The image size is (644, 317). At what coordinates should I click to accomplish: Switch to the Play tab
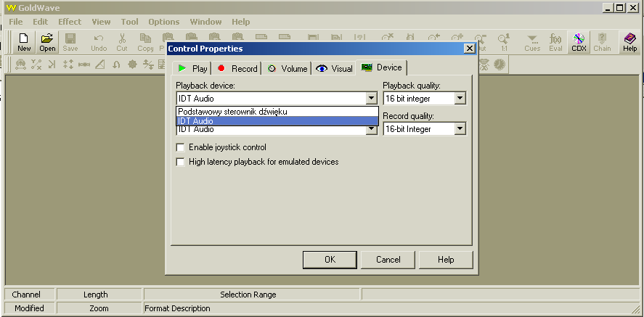(x=192, y=68)
